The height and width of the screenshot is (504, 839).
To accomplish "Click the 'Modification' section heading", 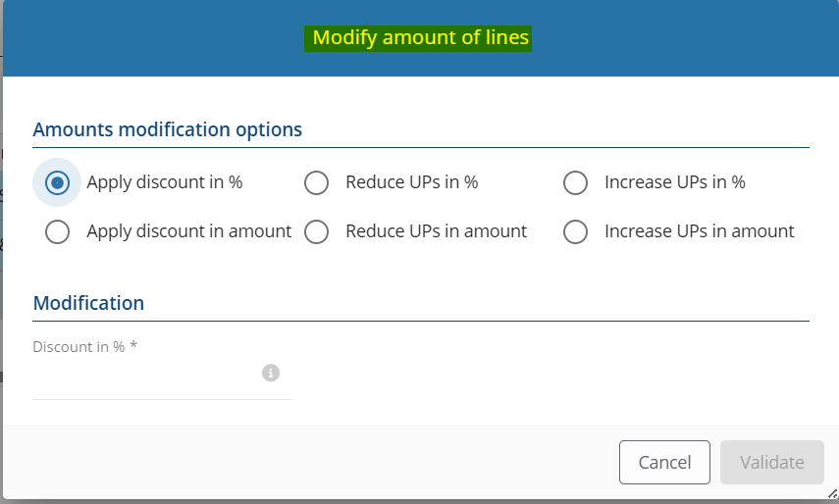I will tap(88, 303).
